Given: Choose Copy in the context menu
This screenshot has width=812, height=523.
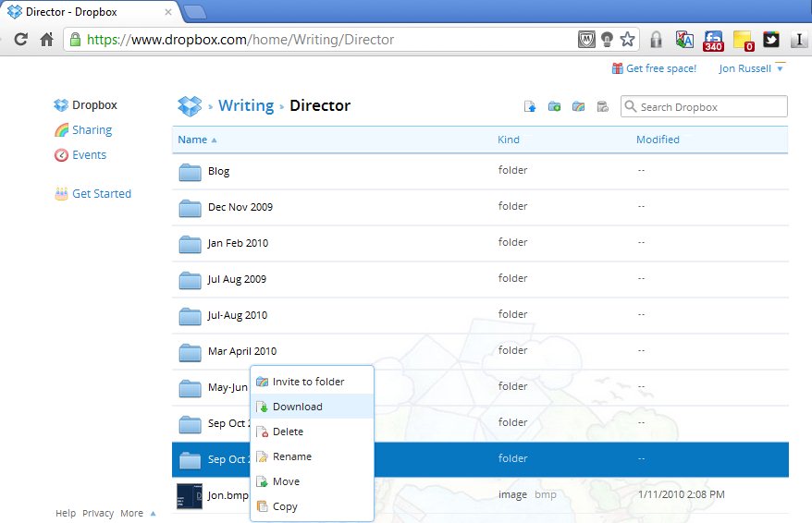Looking at the screenshot, I should 313,506.
